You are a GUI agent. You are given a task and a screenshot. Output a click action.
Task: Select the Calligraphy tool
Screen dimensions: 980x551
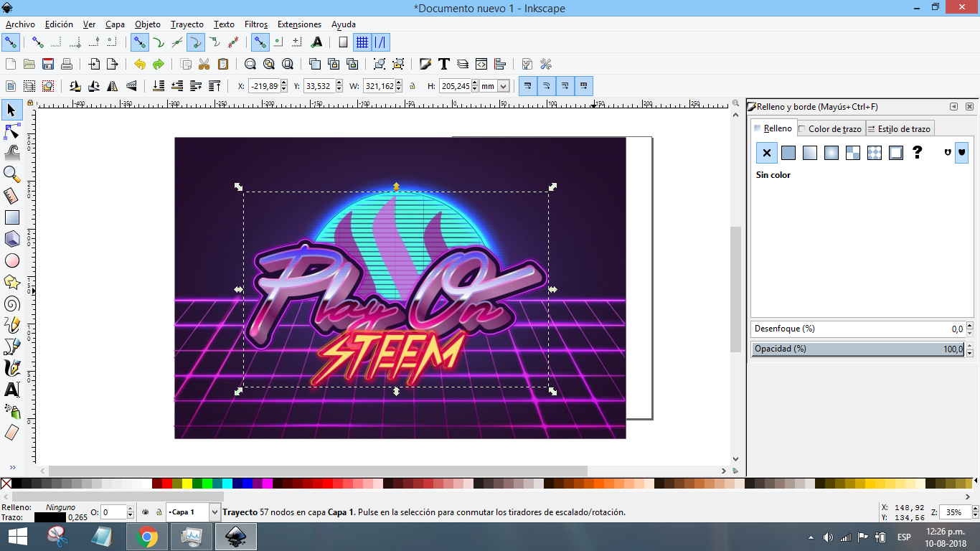(11, 368)
